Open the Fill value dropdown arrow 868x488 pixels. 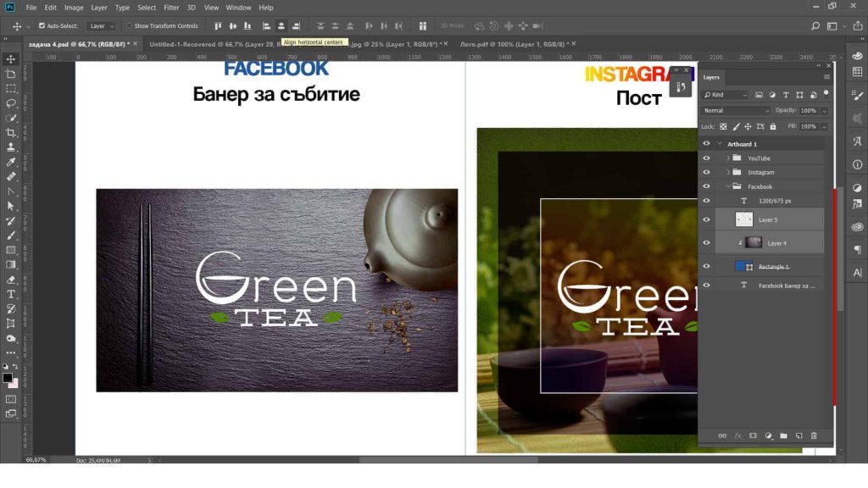pos(824,127)
